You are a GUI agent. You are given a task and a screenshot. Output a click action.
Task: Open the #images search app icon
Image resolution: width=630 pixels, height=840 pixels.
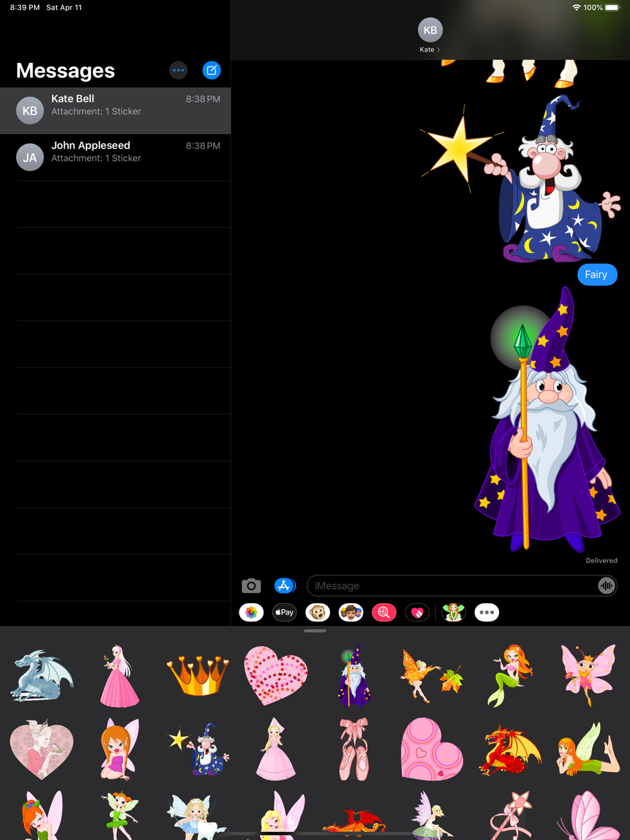point(384,612)
